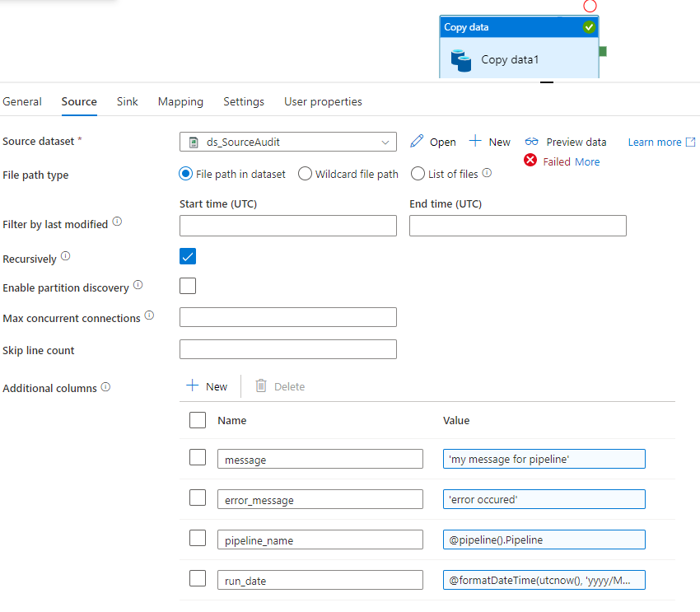This screenshot has height=612, width=700.
Task: Open the Source dataset dropdown
Action: (384, 142)
